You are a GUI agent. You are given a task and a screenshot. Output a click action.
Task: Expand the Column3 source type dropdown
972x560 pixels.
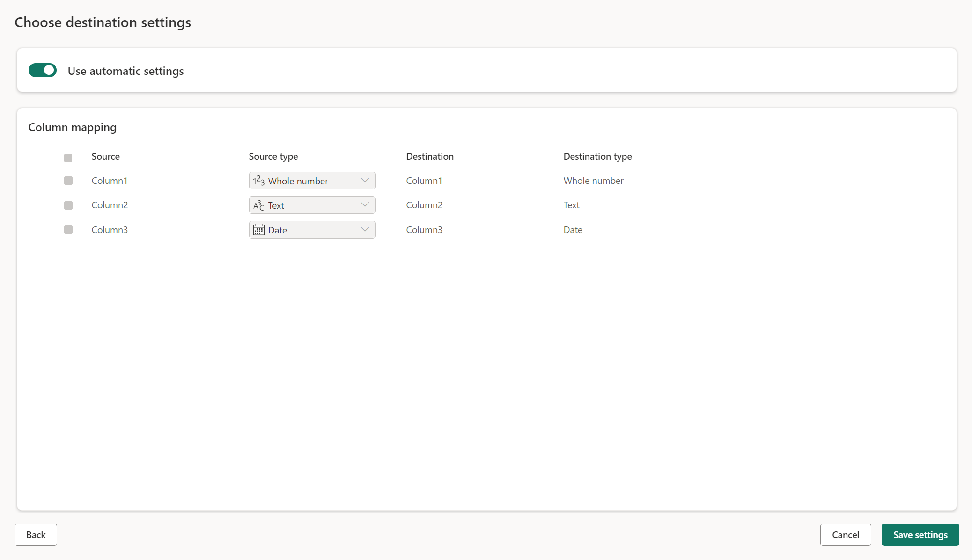[x=364, y=230]
